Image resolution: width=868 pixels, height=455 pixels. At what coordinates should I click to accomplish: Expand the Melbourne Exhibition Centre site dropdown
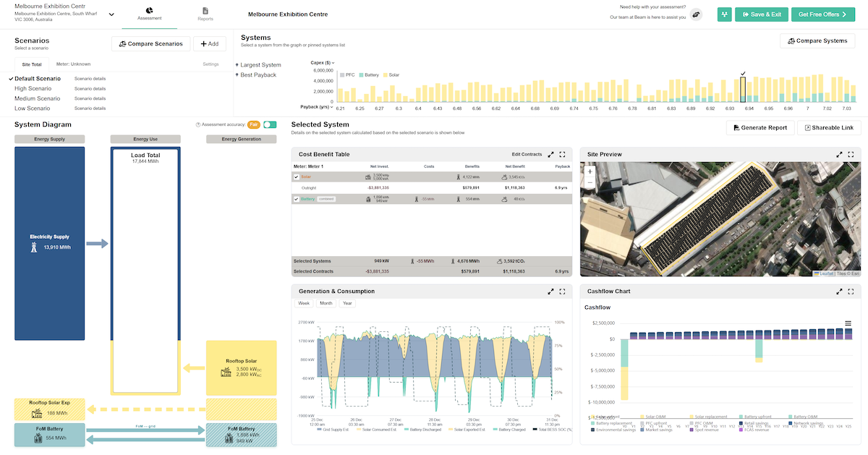[111, 14]
